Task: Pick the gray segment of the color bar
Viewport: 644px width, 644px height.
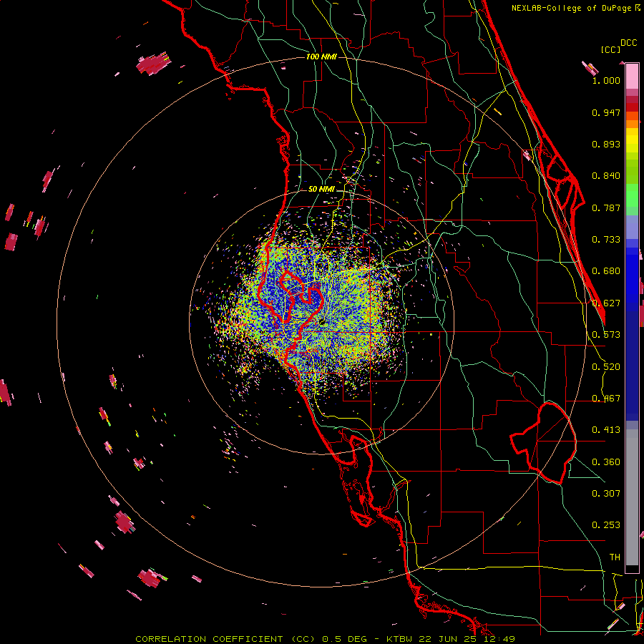Action: point(632,497)
